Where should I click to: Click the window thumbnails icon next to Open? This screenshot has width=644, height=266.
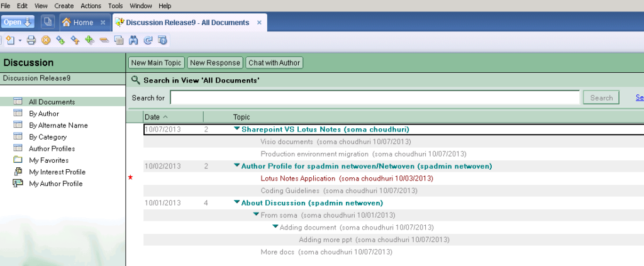(x=48, y=22)
